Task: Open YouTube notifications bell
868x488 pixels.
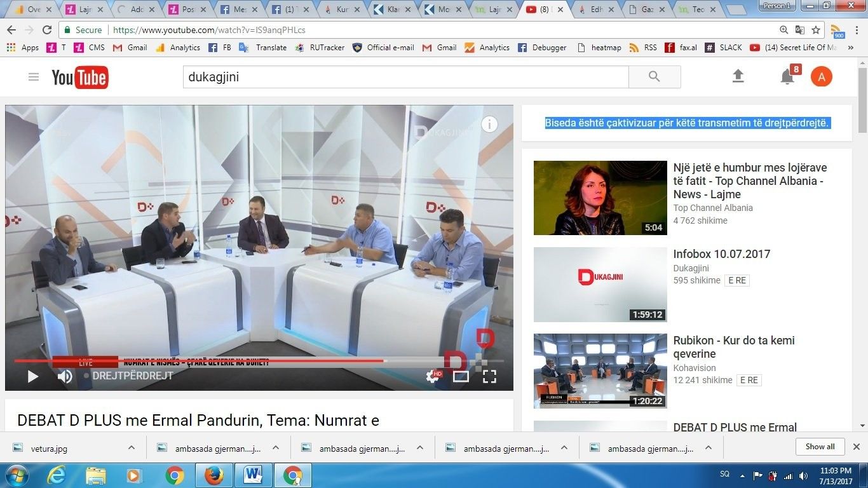Action: click(x=786, y=75)
